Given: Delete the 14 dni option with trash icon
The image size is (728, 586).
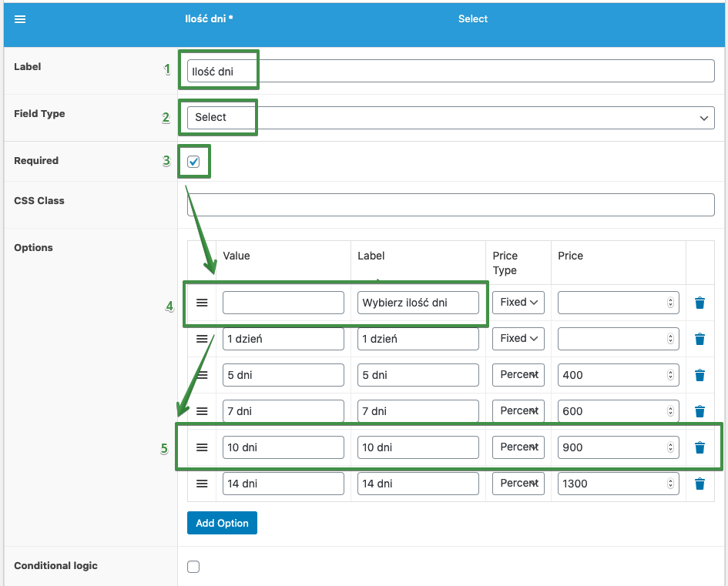Looking at the screenshot, I should point(699,484).
